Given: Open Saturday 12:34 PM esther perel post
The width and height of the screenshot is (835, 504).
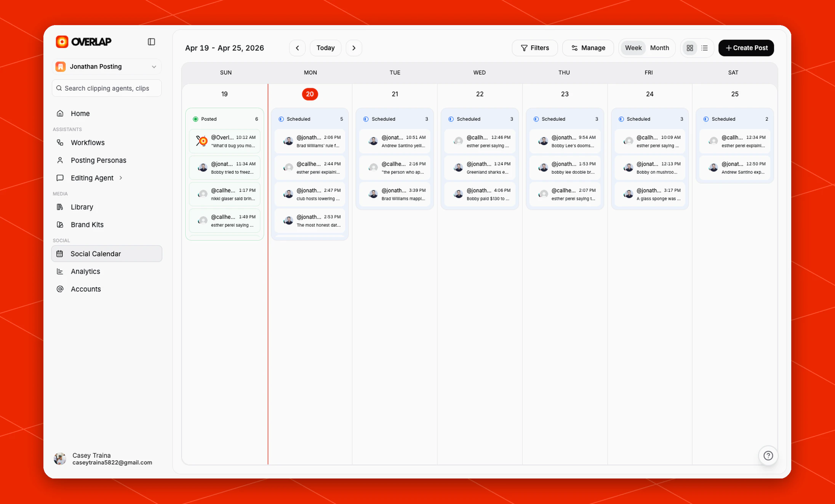Looking at the screenshot, I should pos(735,141).
